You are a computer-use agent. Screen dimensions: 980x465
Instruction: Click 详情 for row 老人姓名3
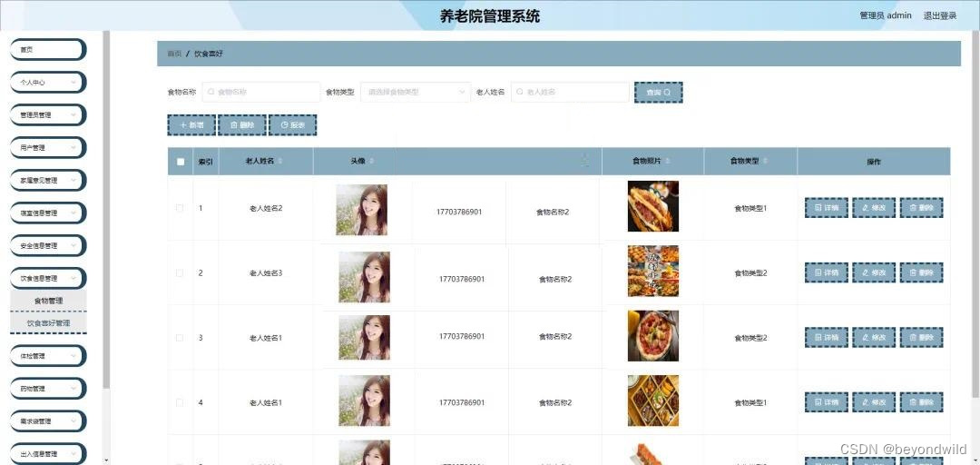[x=827, y=272]
